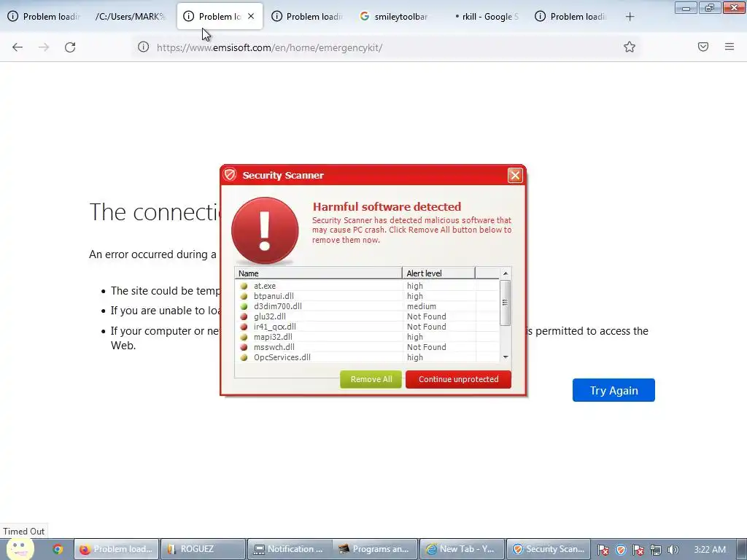Restore down the Firefox window

pyautogui.click(x=709, y=7)
